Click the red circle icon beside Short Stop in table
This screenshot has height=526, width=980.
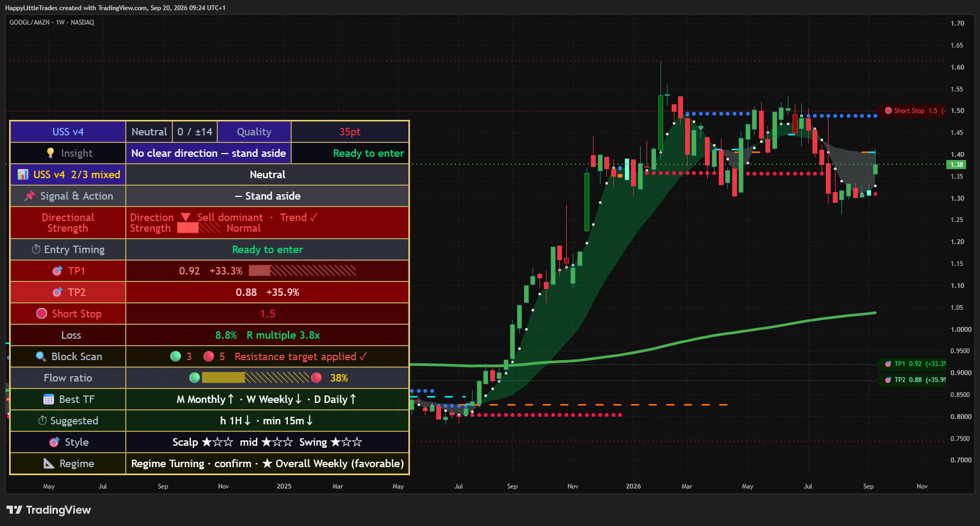[42, 314]
